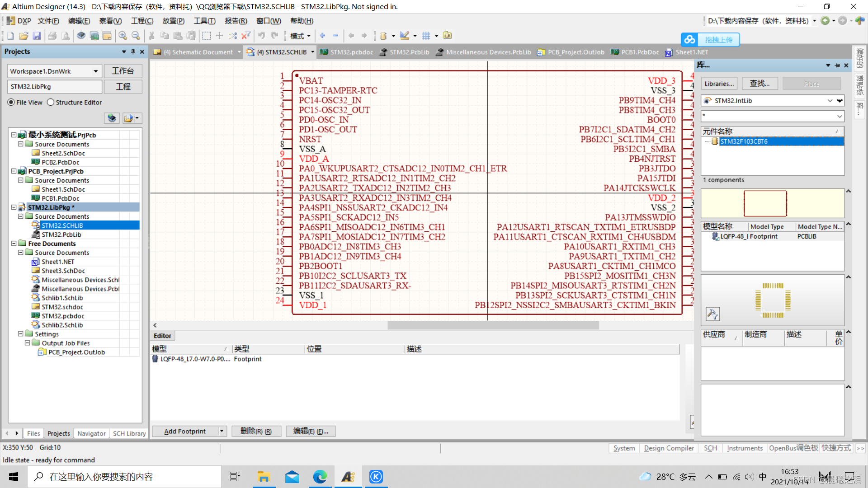Expand the Add Footprint dropdown arrow
Image resolution: width=868 pixels, height=488 pixels.
(222, 431)
